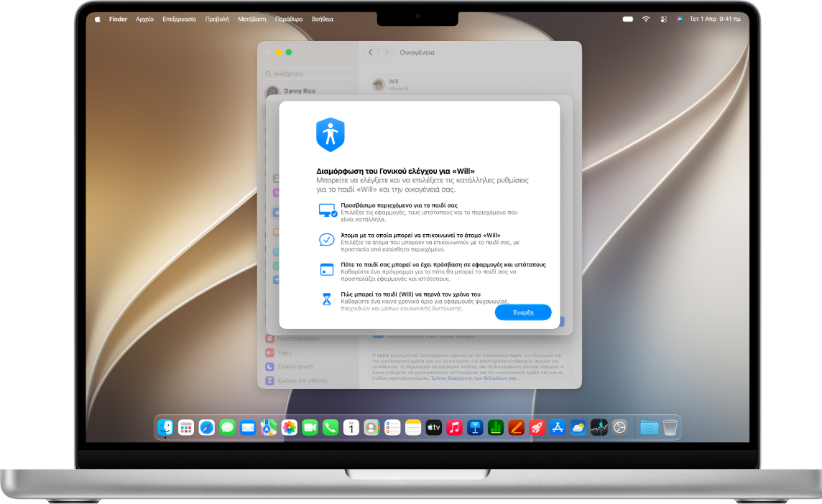Open the Finder menu
822x504 pixels.
point(118,19)
